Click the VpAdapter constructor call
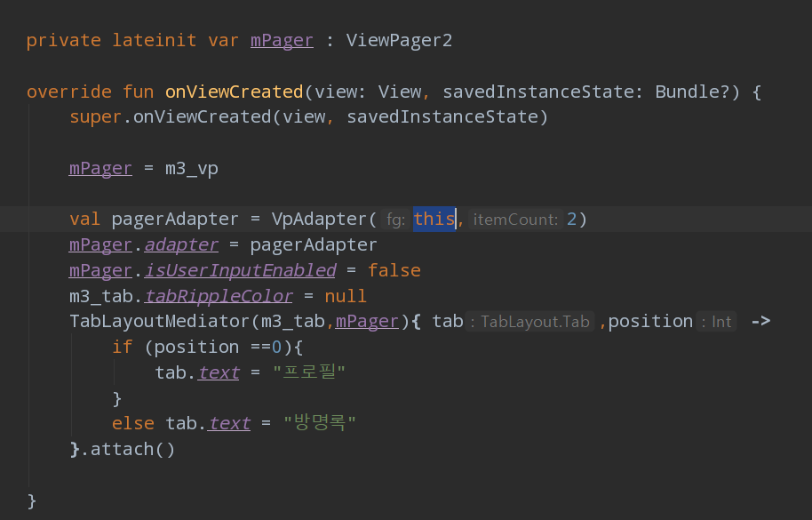Screen dimensions: 812x520 point(320,219)
